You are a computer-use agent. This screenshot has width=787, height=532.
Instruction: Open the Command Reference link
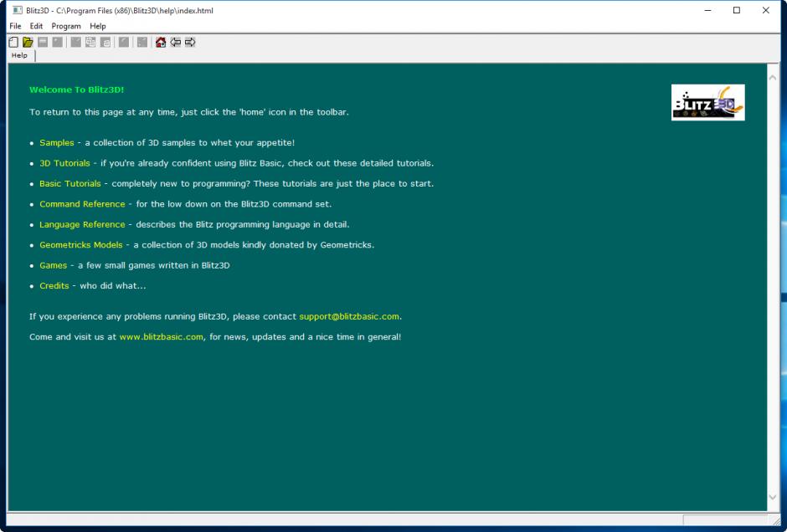coord(82,204)
